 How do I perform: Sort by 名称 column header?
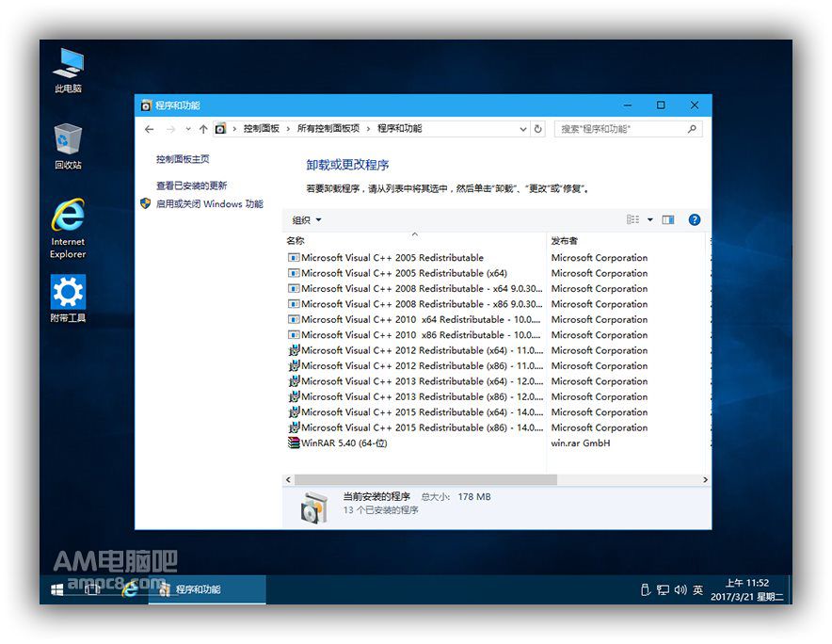pyautogui.click(x=414, y=240)
